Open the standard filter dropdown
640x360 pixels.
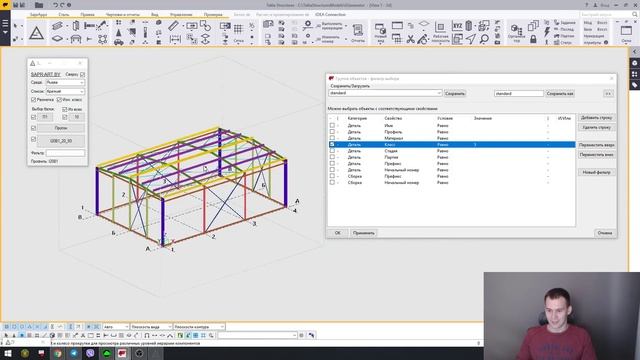point(385,93)
